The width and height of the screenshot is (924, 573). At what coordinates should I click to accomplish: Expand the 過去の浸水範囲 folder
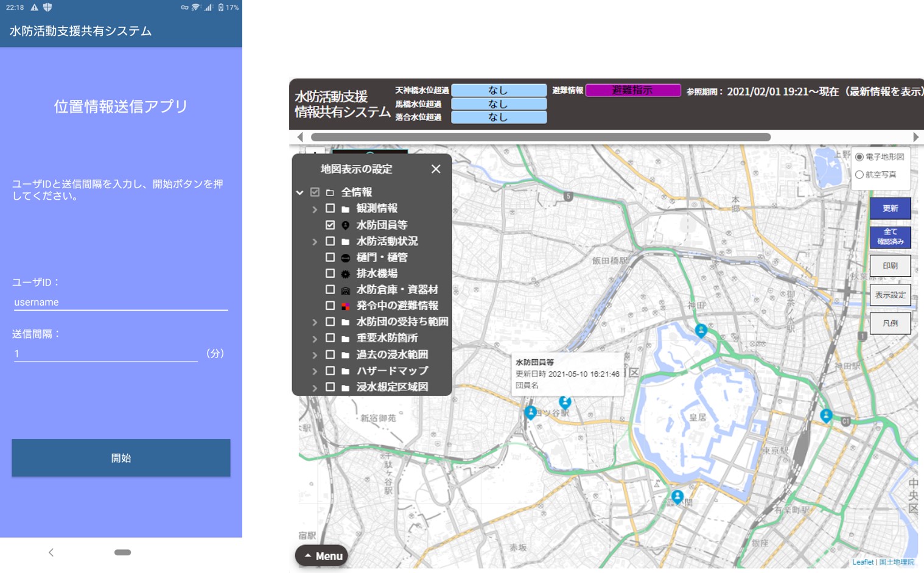pos(315,355)
